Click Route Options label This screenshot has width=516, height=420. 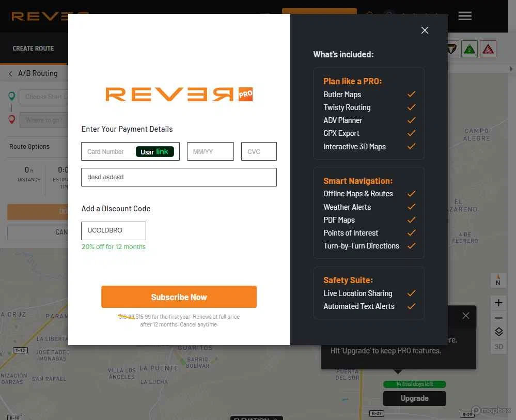click(x=29, y=147)
